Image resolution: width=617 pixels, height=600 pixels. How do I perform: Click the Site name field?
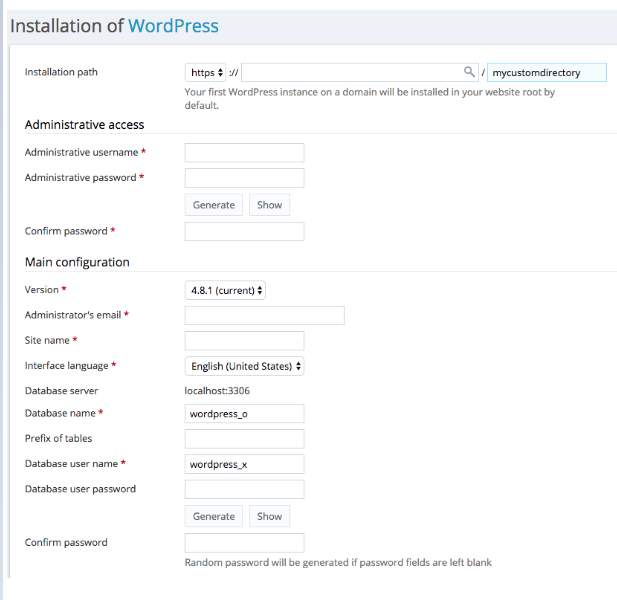point(244,341)
